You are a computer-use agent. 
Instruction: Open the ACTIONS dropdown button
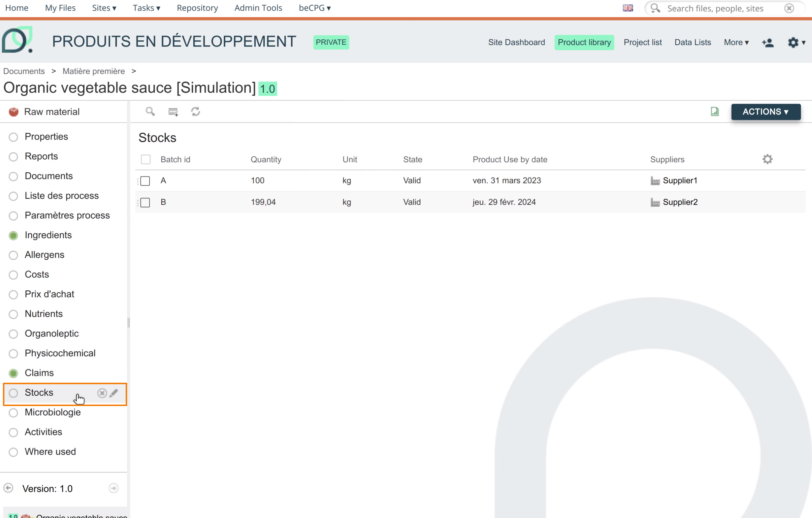[766, 112]
